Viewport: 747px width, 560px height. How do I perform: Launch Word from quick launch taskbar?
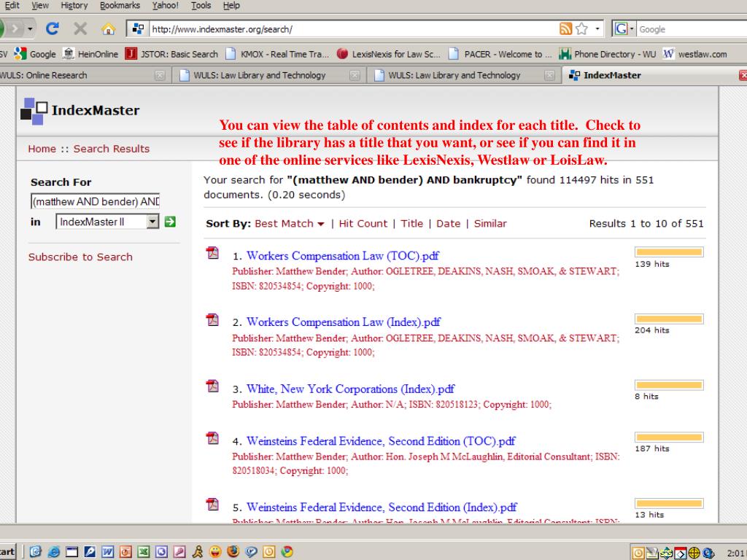108,551
